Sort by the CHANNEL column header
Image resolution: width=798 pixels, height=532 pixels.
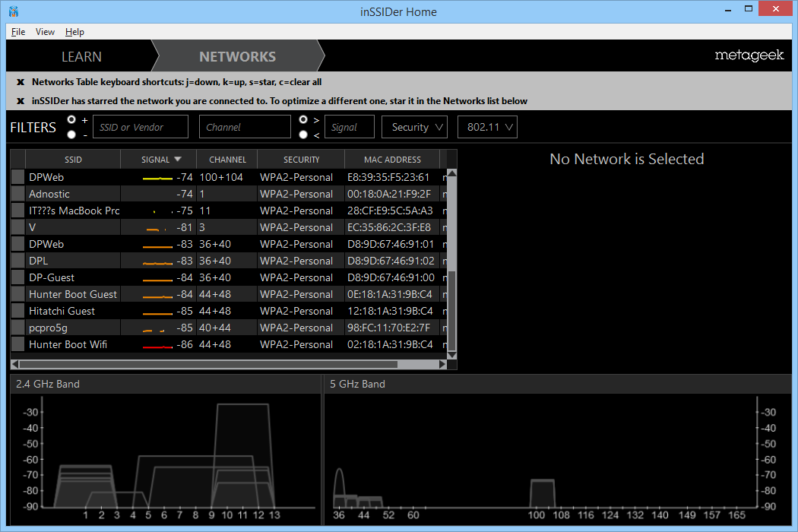coord(227,160)
